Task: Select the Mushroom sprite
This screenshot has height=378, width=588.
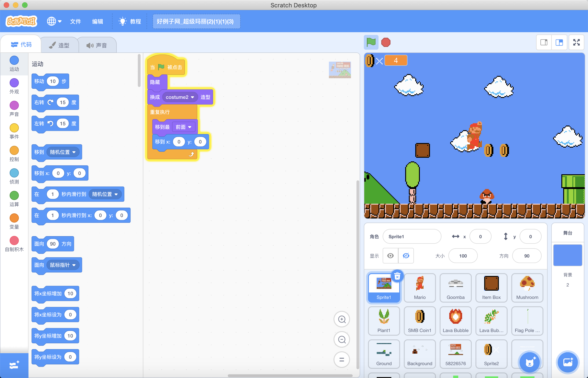Action: click(x=527, y=288)
